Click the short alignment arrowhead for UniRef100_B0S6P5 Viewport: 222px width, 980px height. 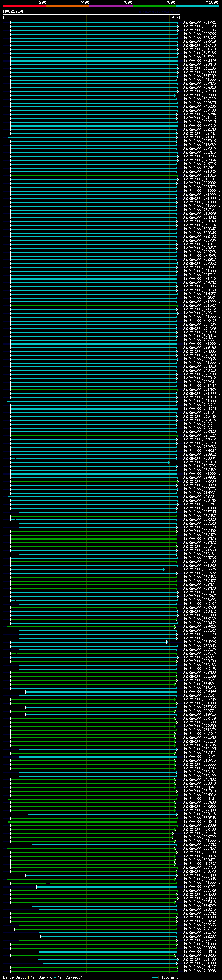tap(164, 569)
